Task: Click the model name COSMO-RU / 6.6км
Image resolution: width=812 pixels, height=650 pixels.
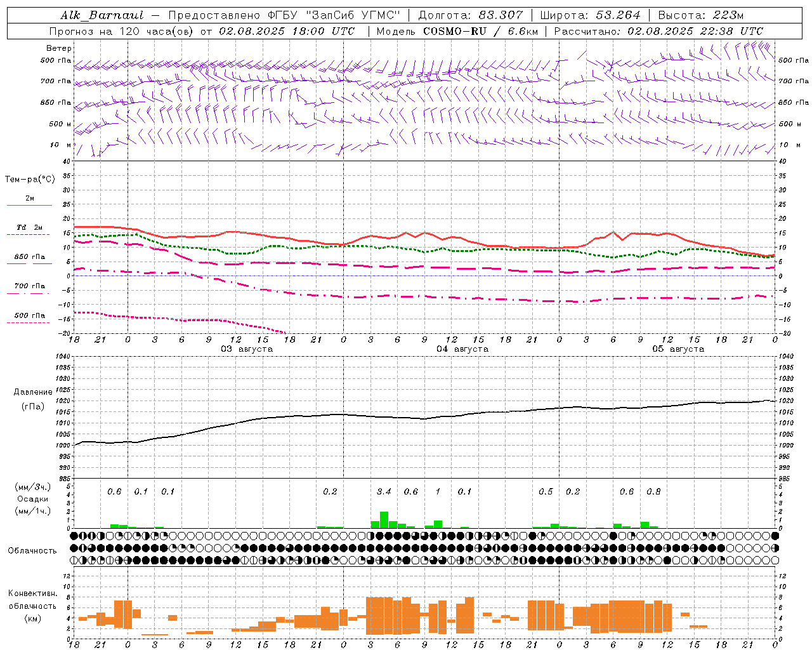Action: 480,31
